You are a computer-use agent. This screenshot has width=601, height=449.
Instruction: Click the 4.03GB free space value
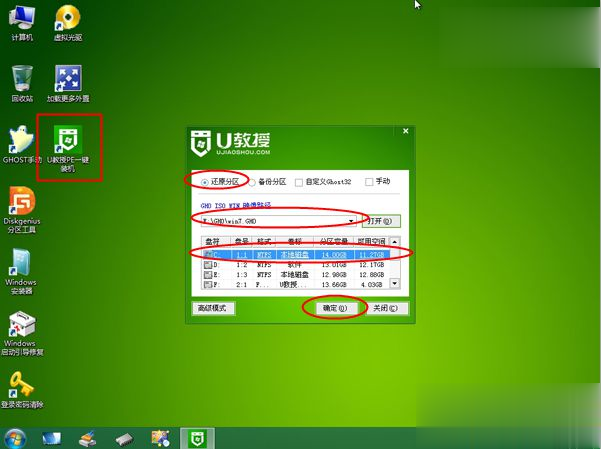(x=371, y=285)
